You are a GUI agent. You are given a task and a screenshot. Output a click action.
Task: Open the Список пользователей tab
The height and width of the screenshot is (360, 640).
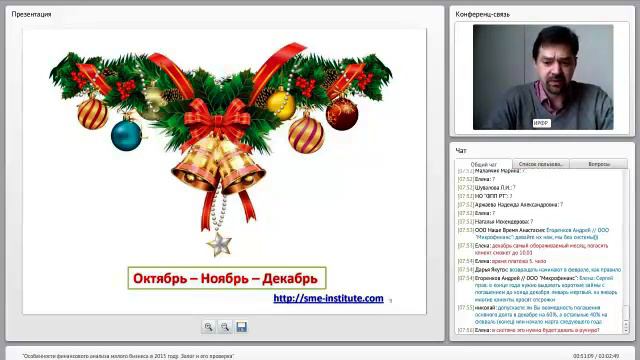tap(540, 164)
